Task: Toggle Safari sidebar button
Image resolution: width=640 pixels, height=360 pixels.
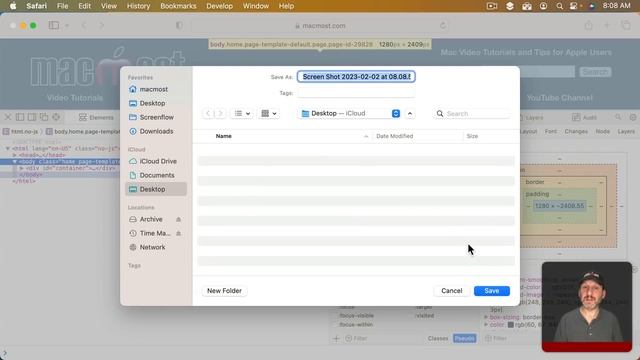Action: point(53,25)
